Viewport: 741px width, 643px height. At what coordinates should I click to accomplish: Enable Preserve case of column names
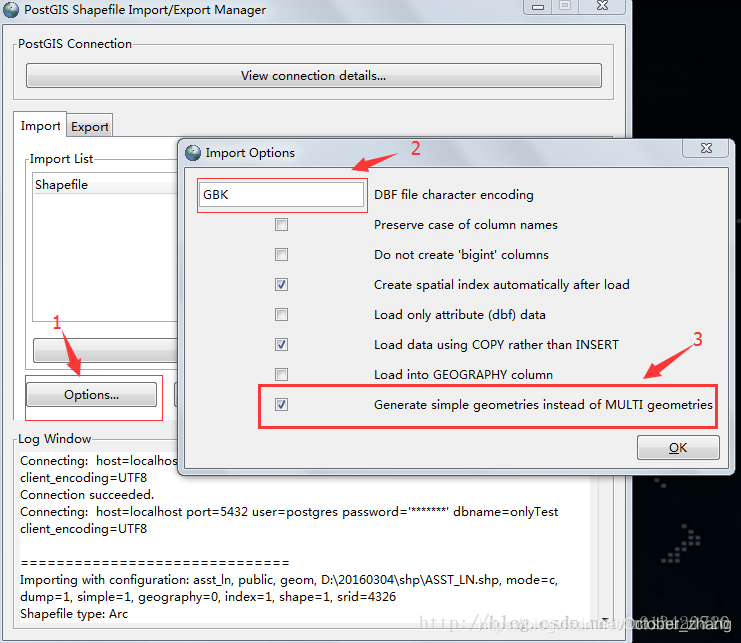pos(281,224)
